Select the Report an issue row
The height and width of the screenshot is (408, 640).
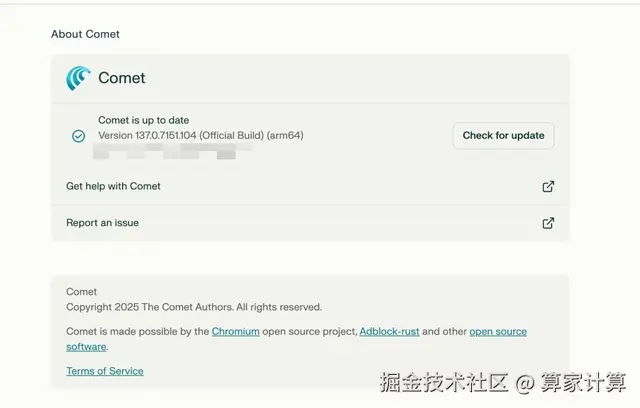point(310,223)
